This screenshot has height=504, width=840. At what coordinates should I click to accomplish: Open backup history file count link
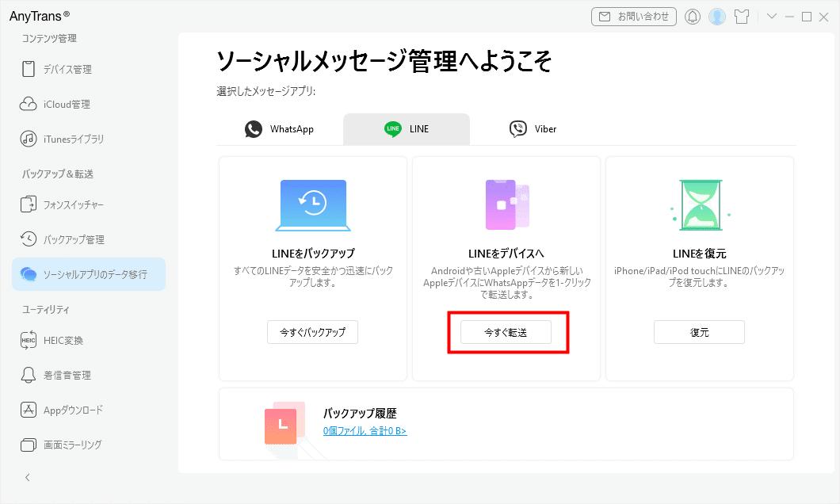365,430
